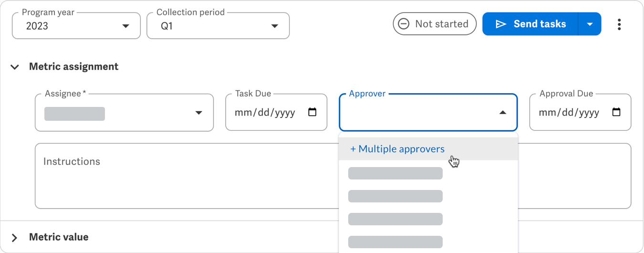Collapse the Metric assignment section
Viewport: 644px width, 253px height.
click(15, 67)
